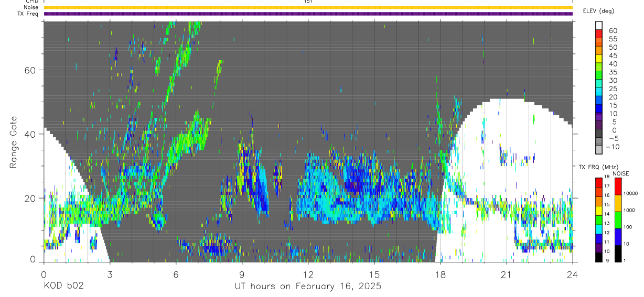The image size is (644, 297).
Task: Click the "TX Freq" label at top left
Action: click(x=29, y=14)
